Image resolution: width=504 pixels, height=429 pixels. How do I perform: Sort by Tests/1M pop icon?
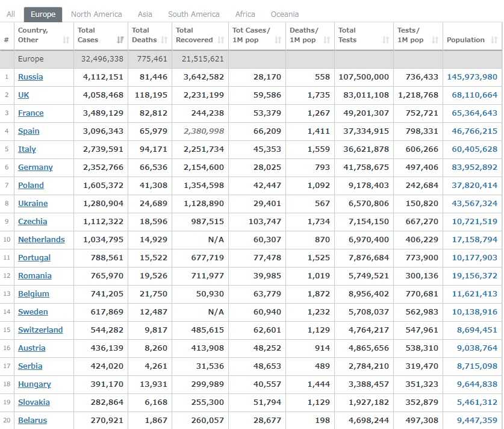pos(435,40)
